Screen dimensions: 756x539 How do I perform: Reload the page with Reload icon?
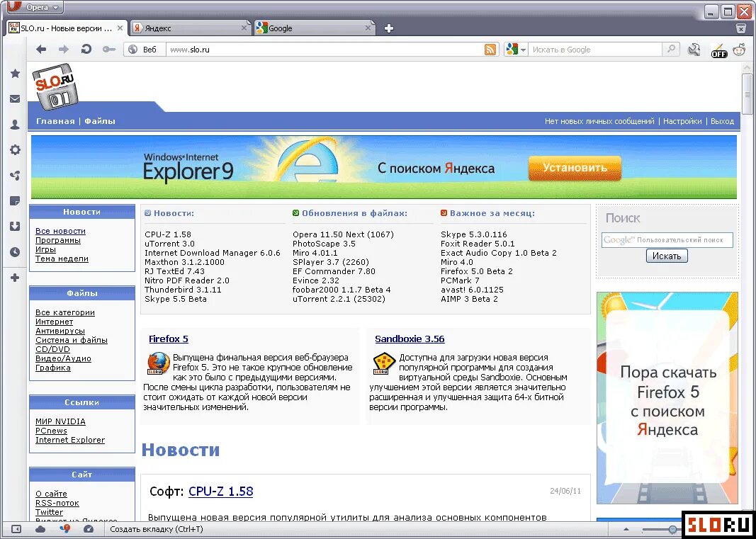point(86,49)
